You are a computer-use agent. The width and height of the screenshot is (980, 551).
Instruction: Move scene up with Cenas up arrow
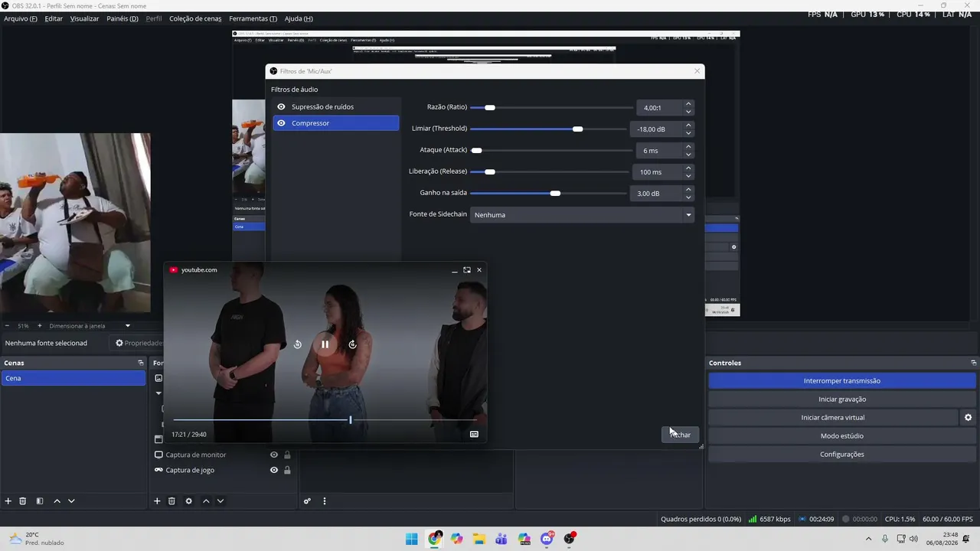57,501
